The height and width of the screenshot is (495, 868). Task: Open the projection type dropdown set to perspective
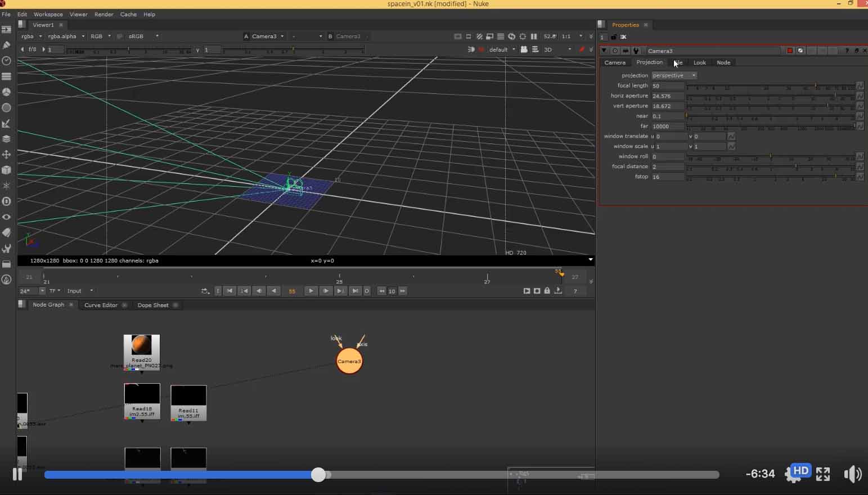674,75
